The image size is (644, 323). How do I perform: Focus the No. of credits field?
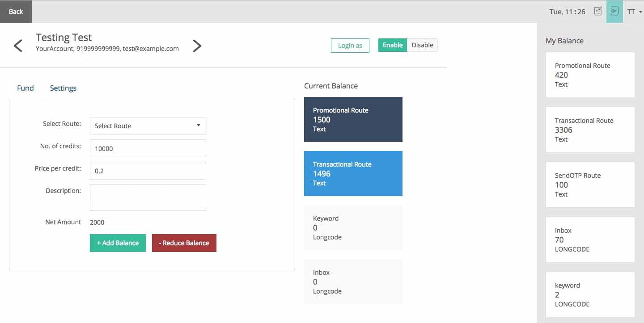[148, 148]
